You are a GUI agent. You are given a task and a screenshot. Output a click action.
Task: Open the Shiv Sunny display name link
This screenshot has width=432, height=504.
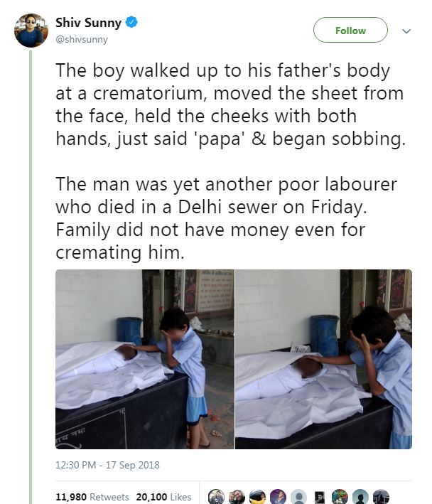tap(88, 23)
